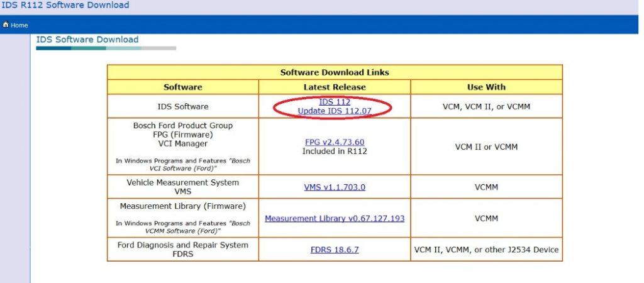Select VCMM cell in the VMS row
This screenshot has height=283, width=644.
[x=486, y=187]
